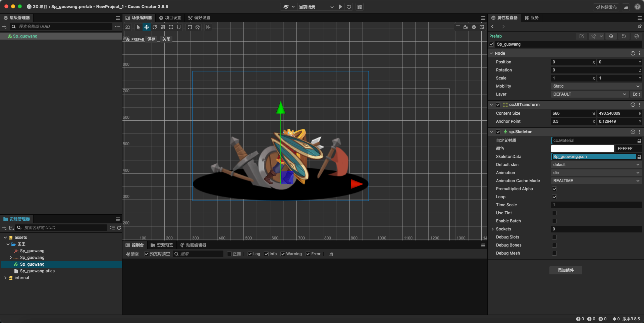Open the Layer dropdown
The image size is (644, 323).
pos(589,94)
